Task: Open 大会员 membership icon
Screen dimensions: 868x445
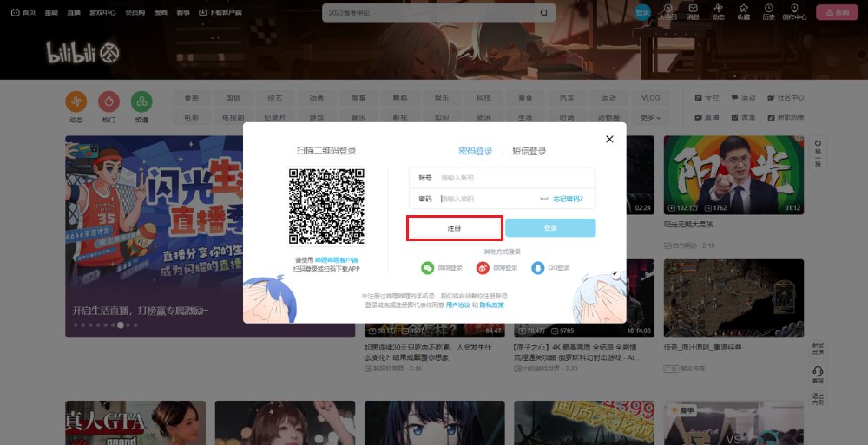Action: coord(667,11)
